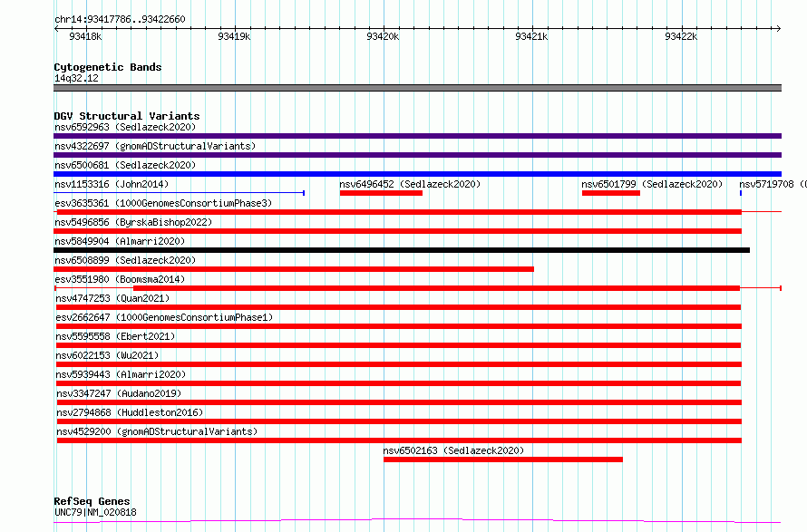The width and height of the screenshot is (807, 532).
Task: Click the 93418k ruler tick label
Action: point(85,36)
